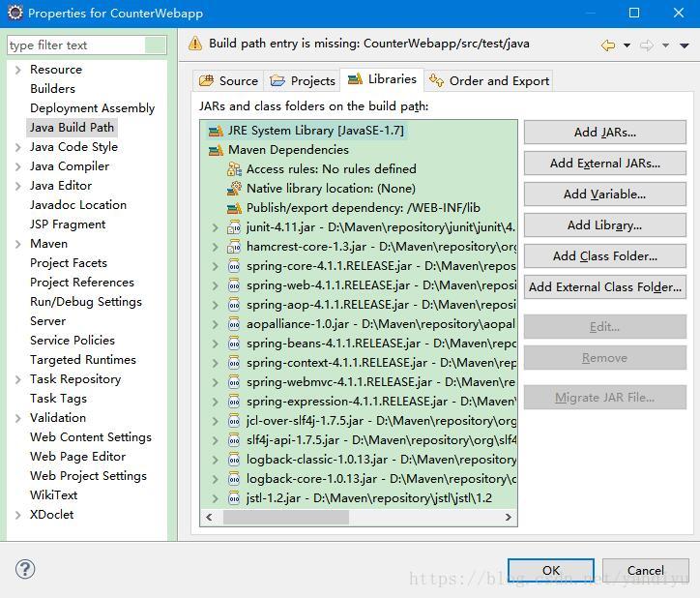The image size is (700, 598).
Task: Expand the Validation node
Action: (17, 418)
